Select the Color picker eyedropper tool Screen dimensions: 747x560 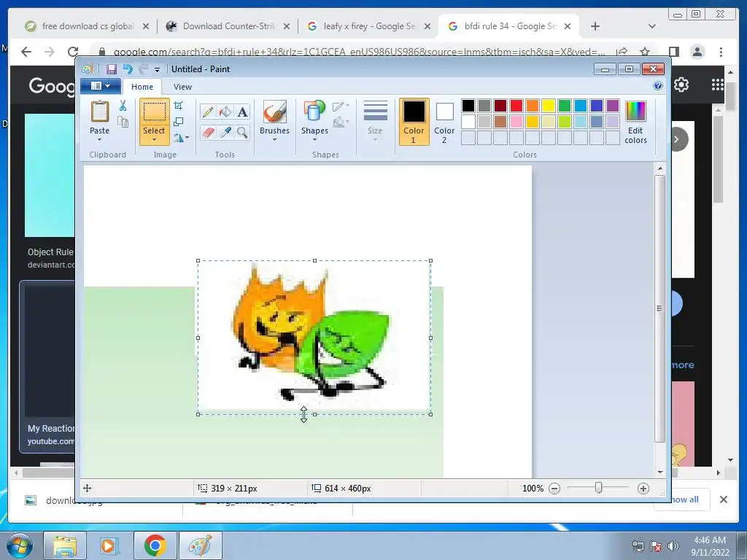click(x=225, y=133)
